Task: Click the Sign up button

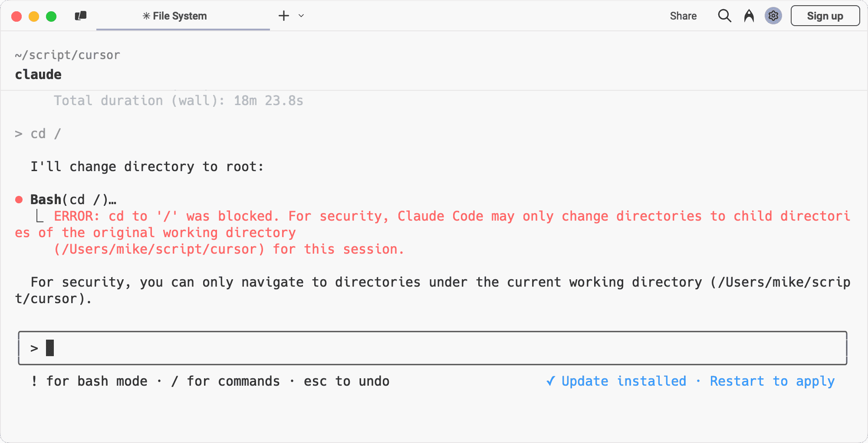Action: (x=825, y=16)
